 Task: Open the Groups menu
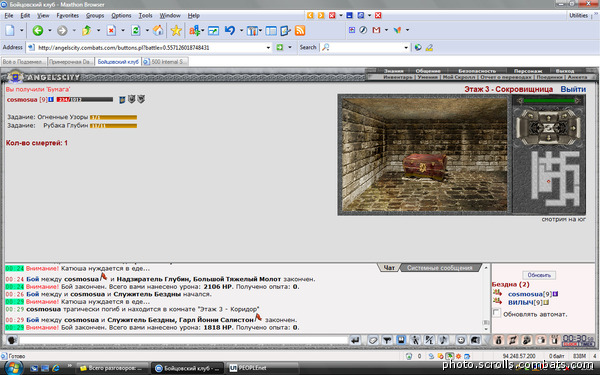point(95,15)
